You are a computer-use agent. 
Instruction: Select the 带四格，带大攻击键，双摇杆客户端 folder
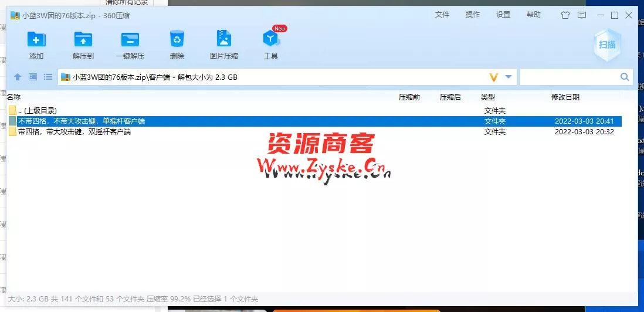click(x=74, y=132)
